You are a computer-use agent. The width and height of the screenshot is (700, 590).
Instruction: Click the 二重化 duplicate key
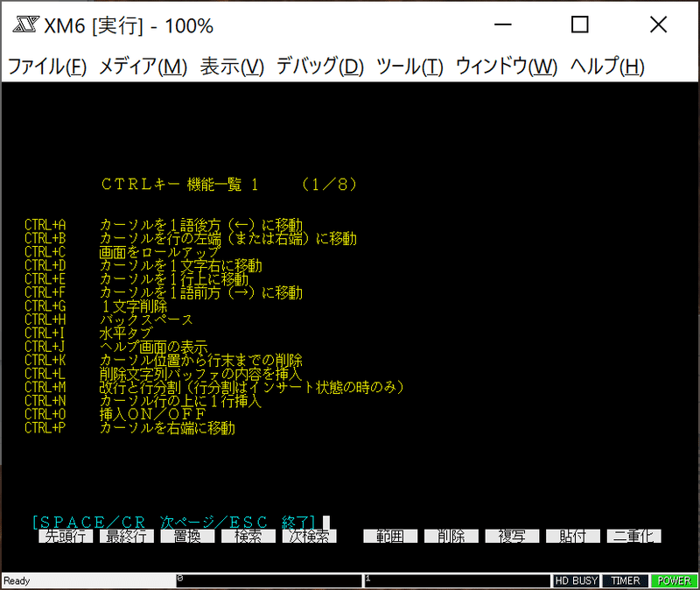(636, 536)
